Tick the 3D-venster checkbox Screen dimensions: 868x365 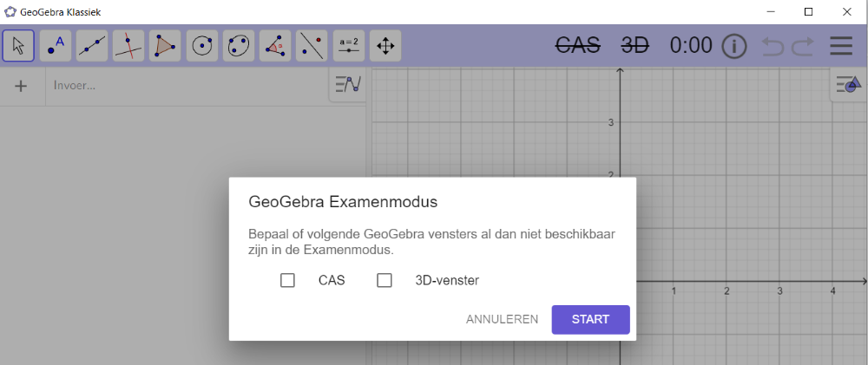[x=385, y=280]
